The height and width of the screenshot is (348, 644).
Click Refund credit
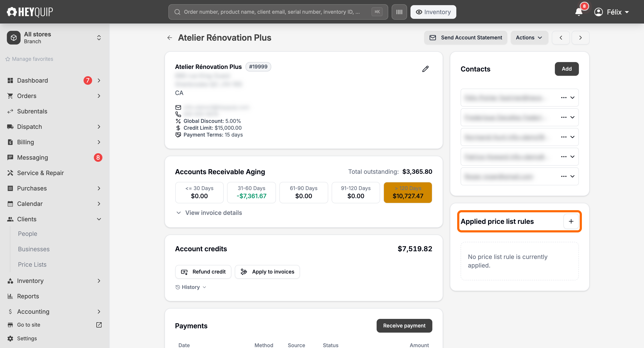[203, 272]
